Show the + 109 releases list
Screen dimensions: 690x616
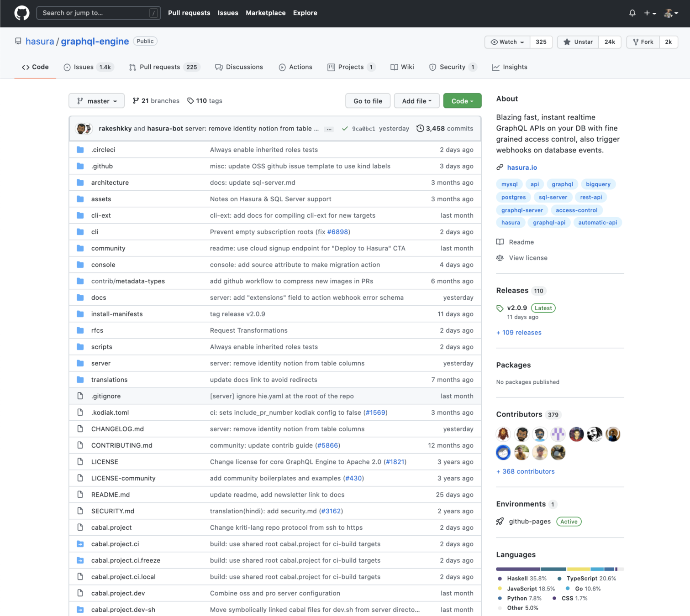(x=519, y=333)
